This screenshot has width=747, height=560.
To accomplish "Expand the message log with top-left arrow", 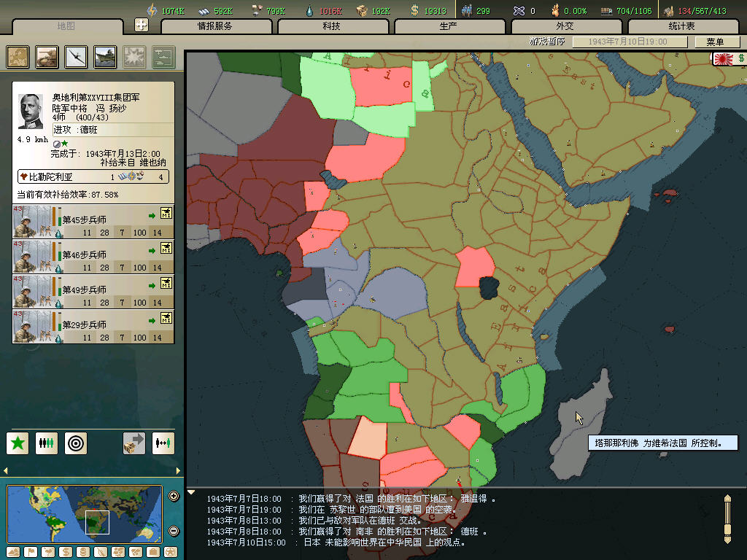I will (191, 492).
